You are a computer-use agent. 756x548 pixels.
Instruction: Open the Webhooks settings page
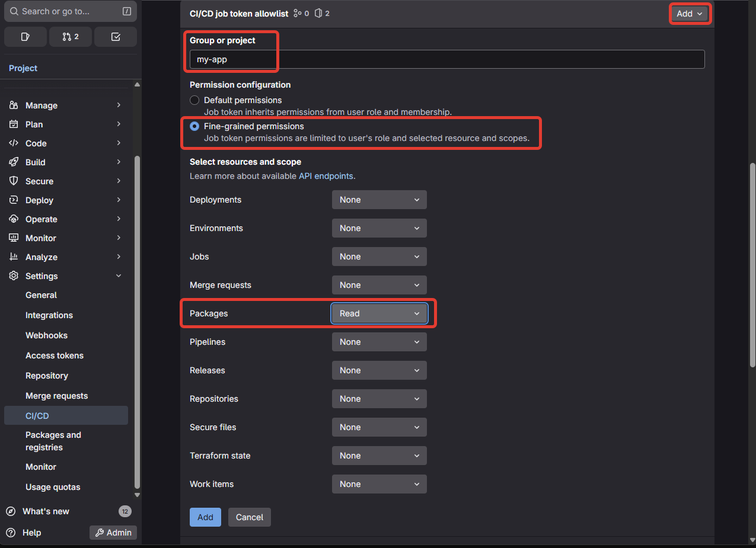pyautogui.click(x=46, y=335)
